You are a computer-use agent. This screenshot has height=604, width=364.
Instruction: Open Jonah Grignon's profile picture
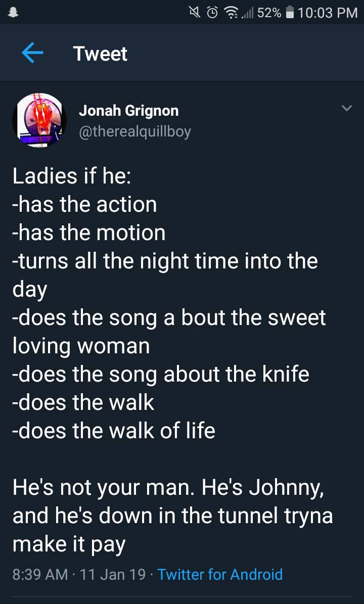(x=39, y=120)
